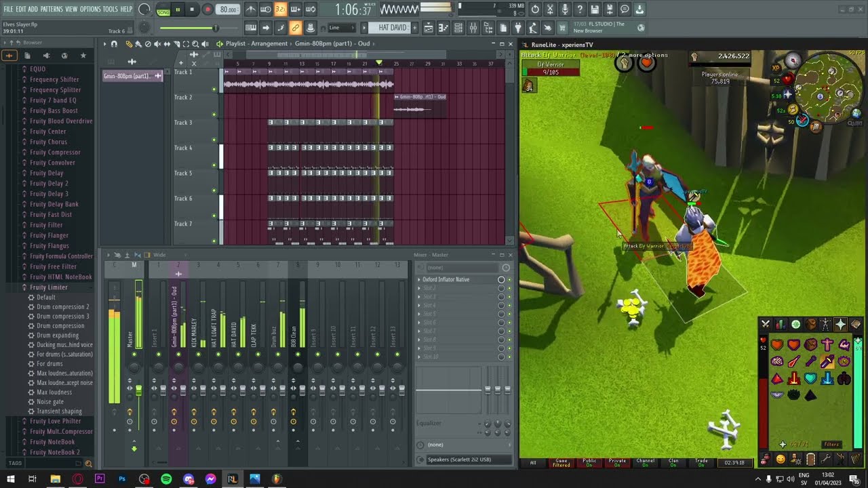Toggle mute on the Master mixer track
This screenshot has width=868, height=488.
coord(134,354)
